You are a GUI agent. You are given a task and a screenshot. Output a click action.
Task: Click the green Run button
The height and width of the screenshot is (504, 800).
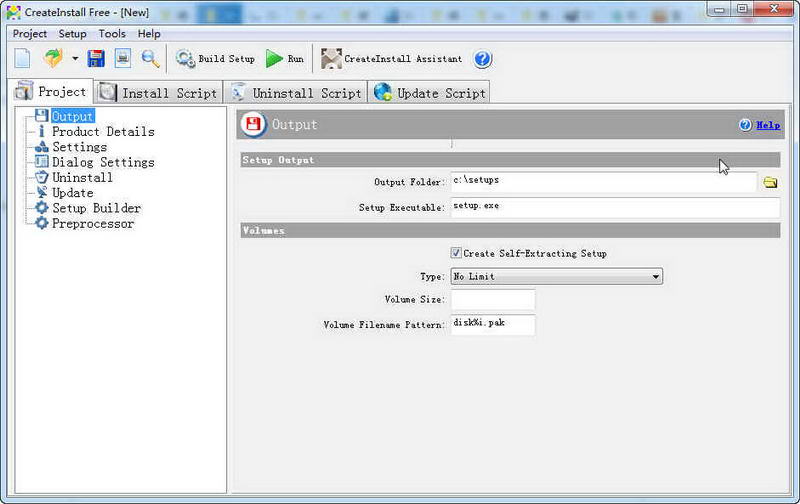click(x=285, y=59)
